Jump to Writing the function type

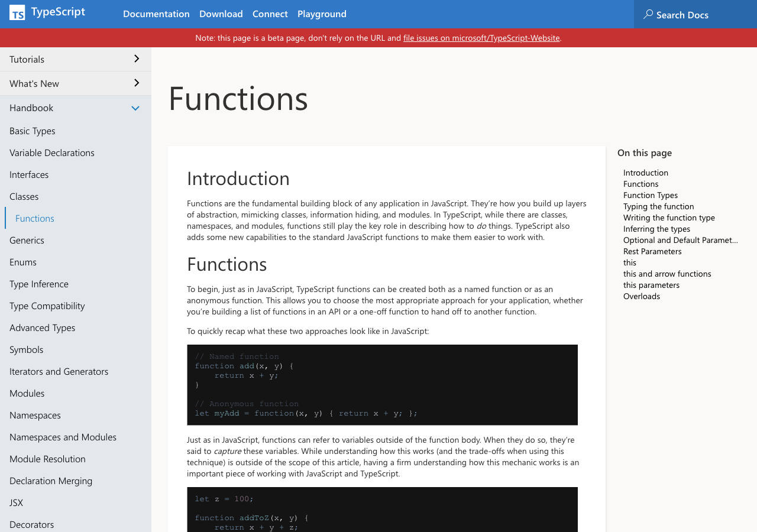pos(669,218)
